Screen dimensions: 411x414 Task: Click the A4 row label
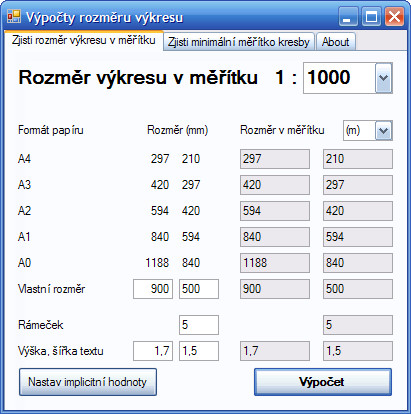24,159
